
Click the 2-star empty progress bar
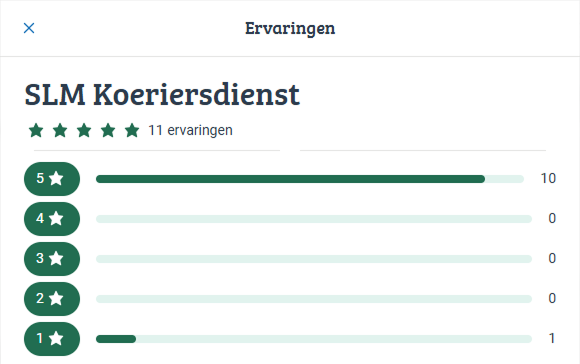point(314,299)
